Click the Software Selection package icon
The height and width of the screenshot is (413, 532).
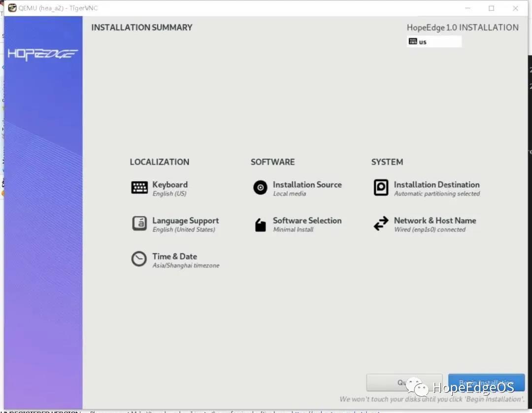[260, 225]
